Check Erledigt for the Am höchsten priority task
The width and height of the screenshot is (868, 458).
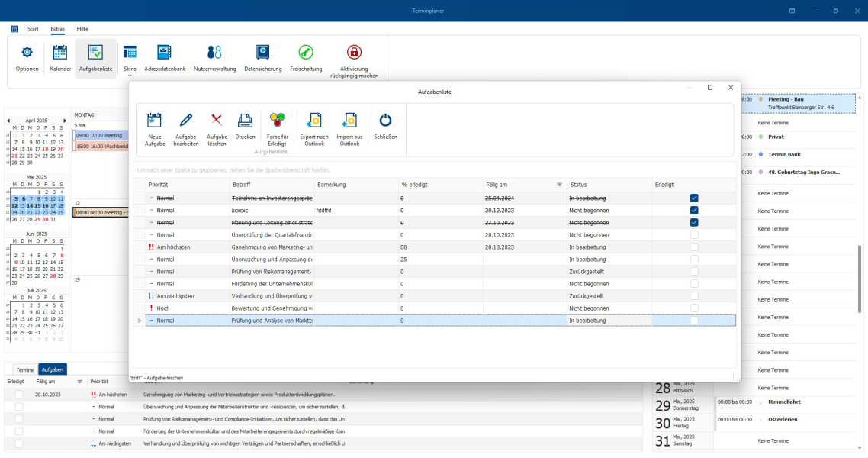pos(694,247)
